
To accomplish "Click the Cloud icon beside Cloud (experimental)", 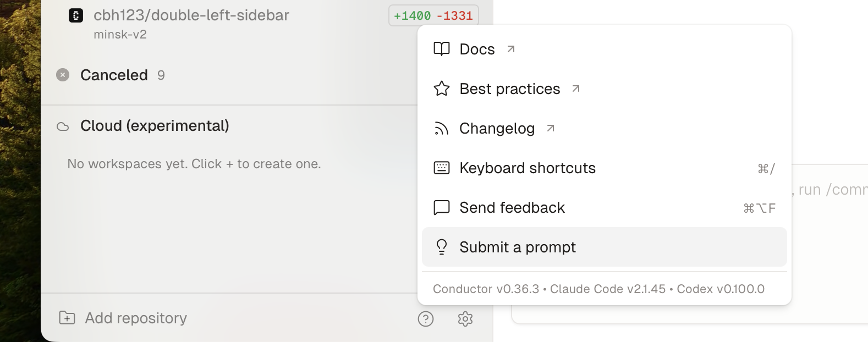I will (63, 126).
